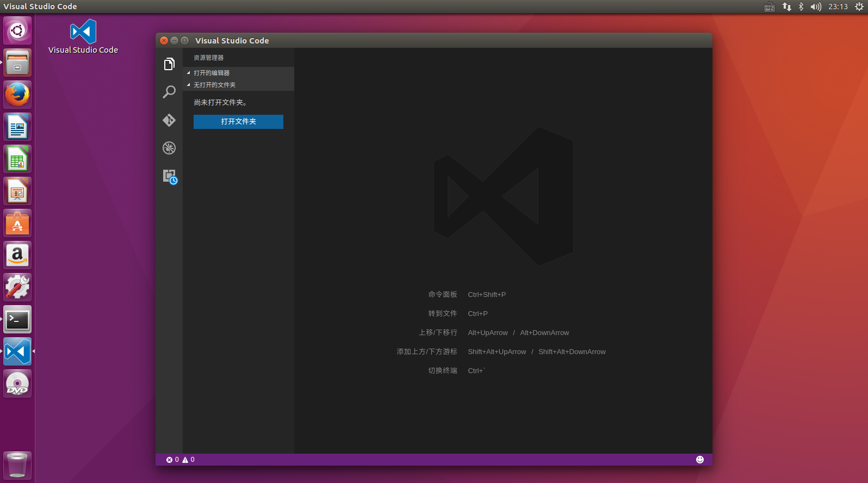Open network indicator in top panel
The width and height of the screenshot is (868, 483).
click(787, 7)
